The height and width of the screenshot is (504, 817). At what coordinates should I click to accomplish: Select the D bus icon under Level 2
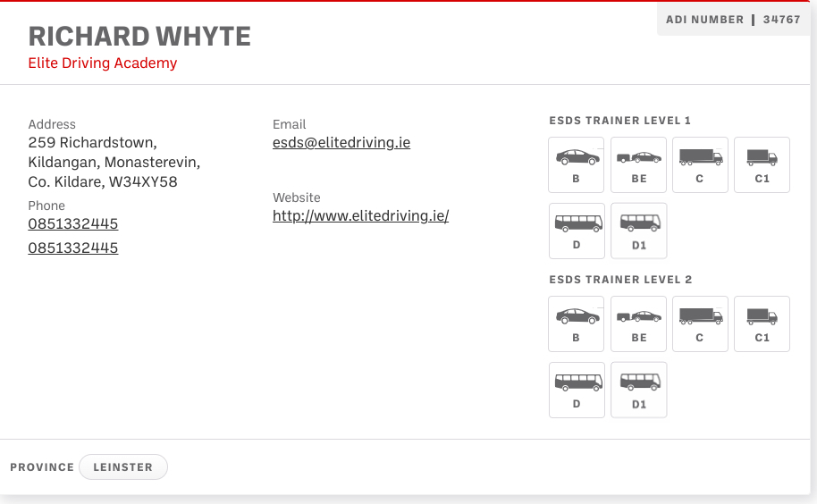pos(577,390)
